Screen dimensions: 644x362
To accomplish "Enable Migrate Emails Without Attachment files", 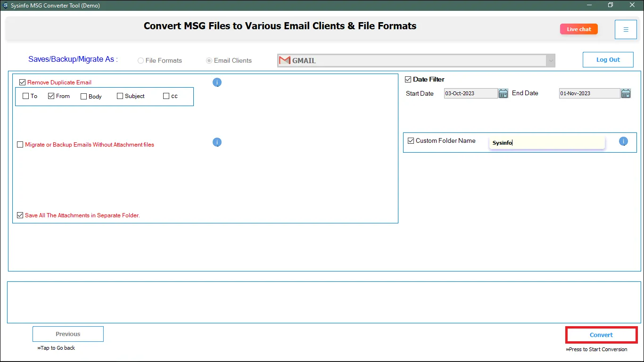I will tap(20, 145).
